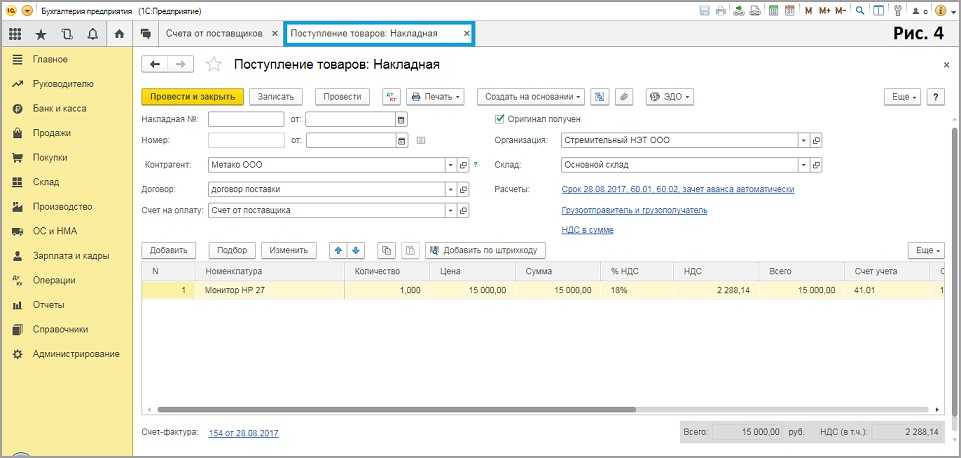Click the question mark help button

tap(936, 97)
